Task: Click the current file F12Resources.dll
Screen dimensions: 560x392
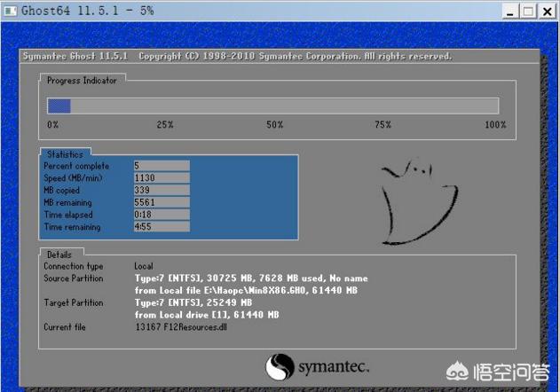Action: click(x=181, y=327)
